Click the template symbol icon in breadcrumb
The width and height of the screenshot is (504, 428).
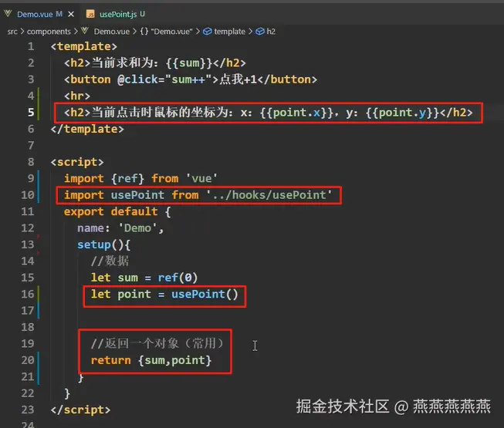click(x=208, y=32)
